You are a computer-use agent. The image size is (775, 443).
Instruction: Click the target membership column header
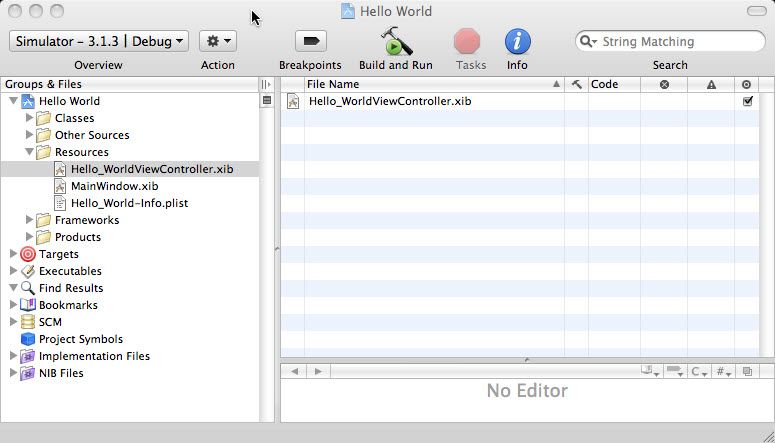point(747,85)
